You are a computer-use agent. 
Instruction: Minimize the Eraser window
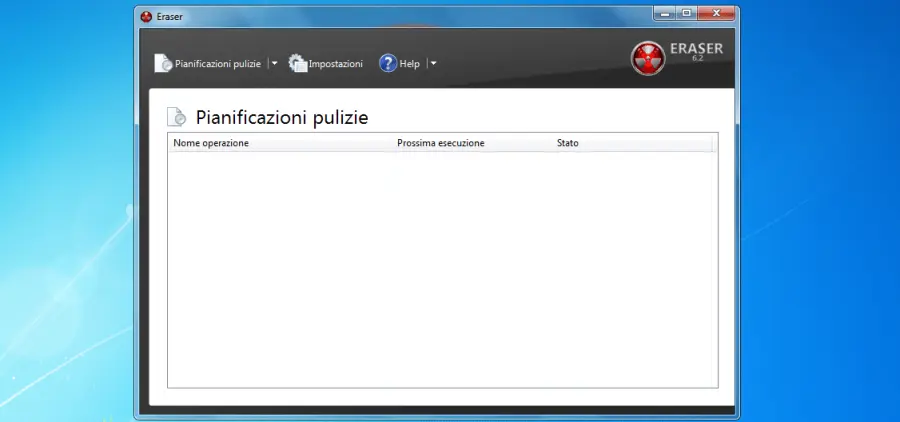[665, 13]
